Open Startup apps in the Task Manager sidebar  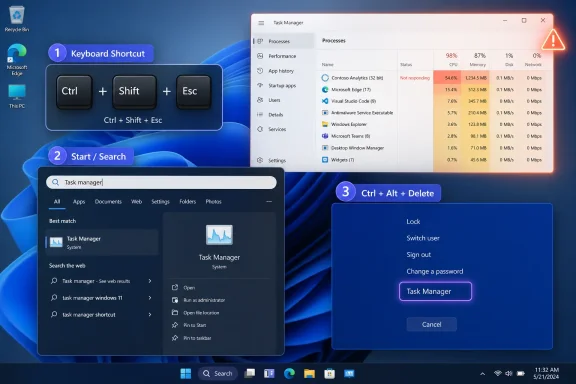(x=283, y=85)
